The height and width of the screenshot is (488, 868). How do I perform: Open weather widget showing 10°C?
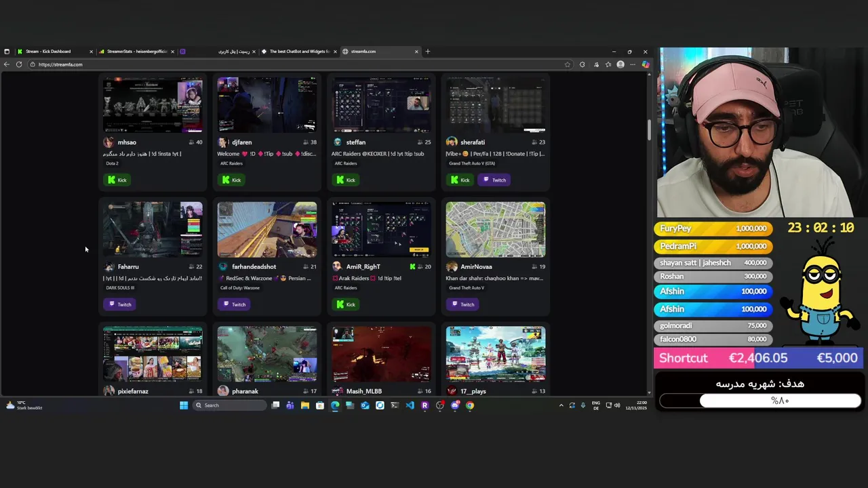[x=24, y=405]
